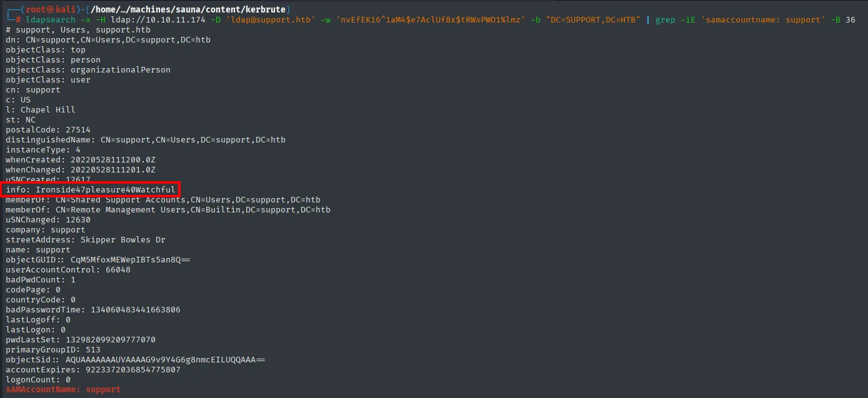Select the objectGUID value line
Screen dimensions: 868x398
click(98, 260)
